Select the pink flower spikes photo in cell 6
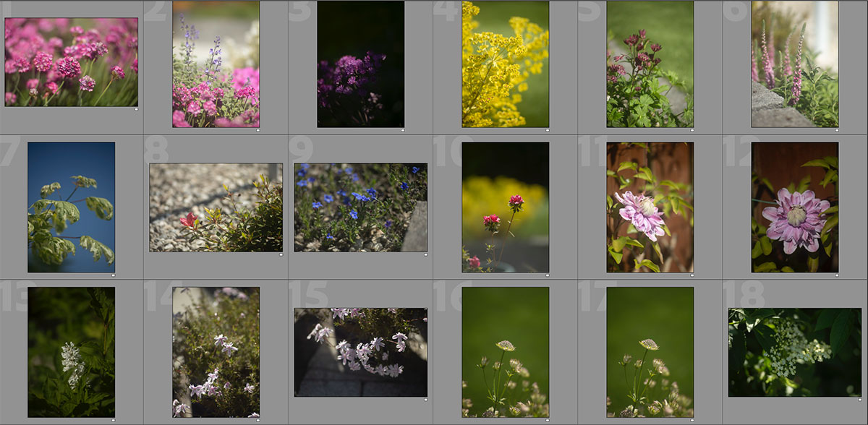Screen dimensions: 868x425 795,64
